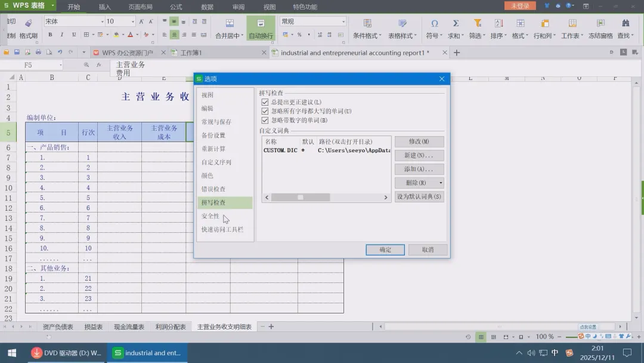Open the WPS 表格 application menu arrow
Screen dimensions: 644x363
[52, 5]
